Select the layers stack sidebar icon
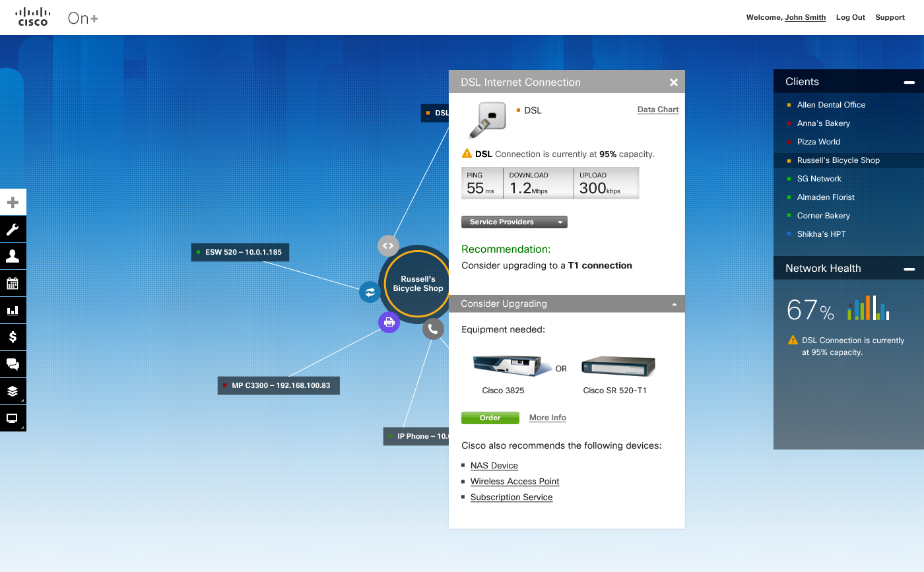Viewport: 924px width, 572px height. click(x=13, y=391)
